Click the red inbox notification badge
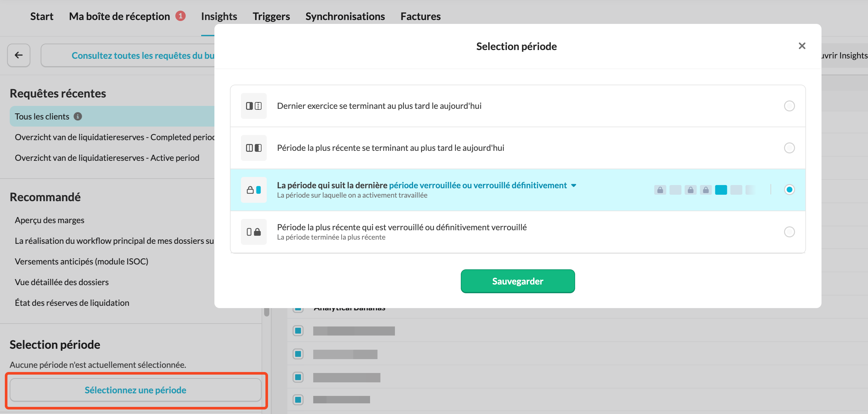Image resolution: width=868 pixels, height=414 pixels. [x=180, y=16]
